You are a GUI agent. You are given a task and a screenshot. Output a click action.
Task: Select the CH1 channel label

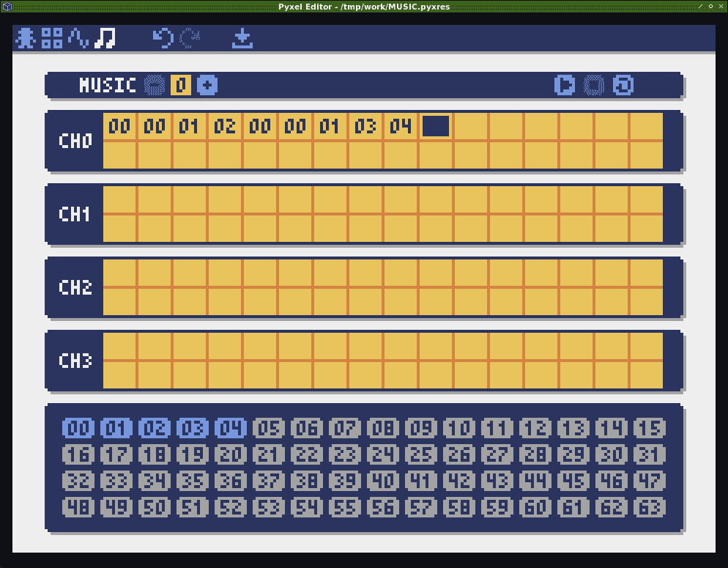(74, 214)
